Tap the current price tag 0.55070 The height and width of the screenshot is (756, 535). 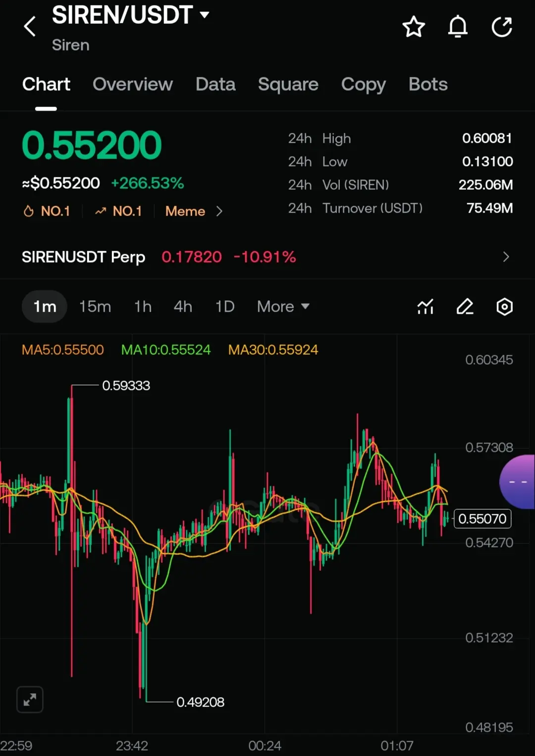coord(482,519)
